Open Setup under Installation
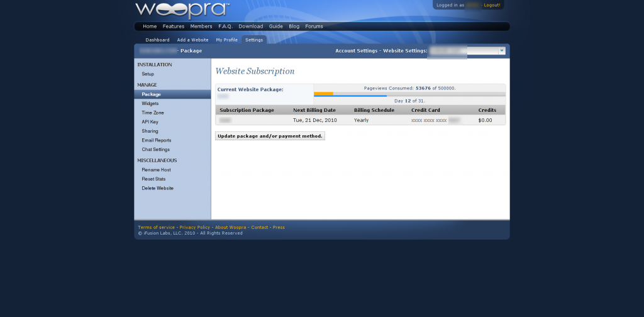 [x=148, y=74]
